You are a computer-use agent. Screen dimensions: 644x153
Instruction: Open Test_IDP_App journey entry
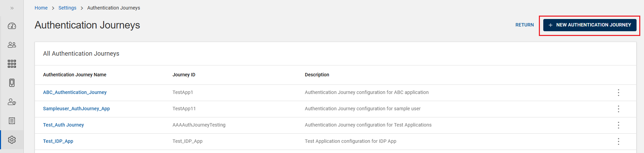pos(58,141)
